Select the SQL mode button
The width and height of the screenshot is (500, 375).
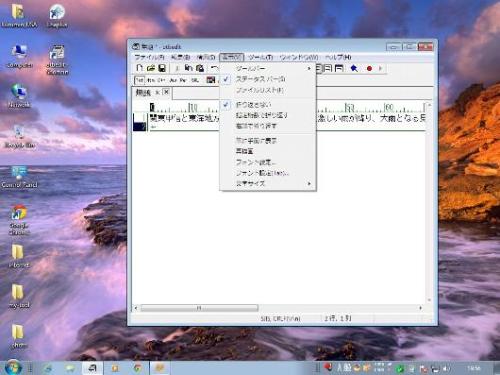195,80
